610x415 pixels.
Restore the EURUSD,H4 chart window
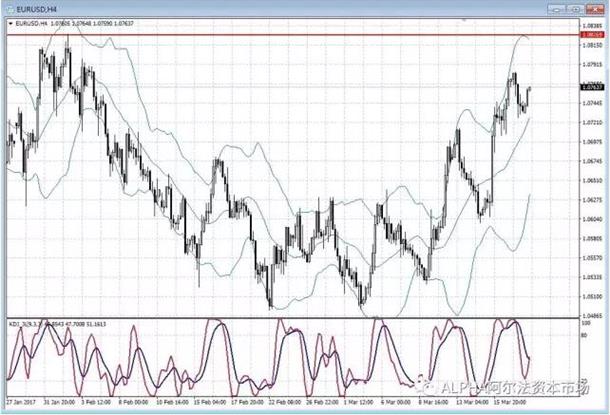point(576,9)
